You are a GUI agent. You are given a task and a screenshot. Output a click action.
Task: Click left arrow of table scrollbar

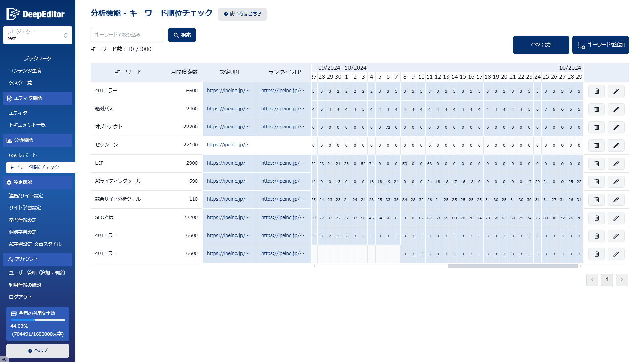click(314, 266)
